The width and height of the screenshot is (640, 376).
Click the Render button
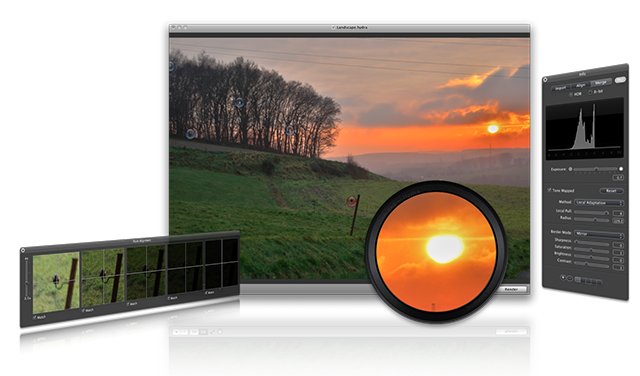(511, 289)
